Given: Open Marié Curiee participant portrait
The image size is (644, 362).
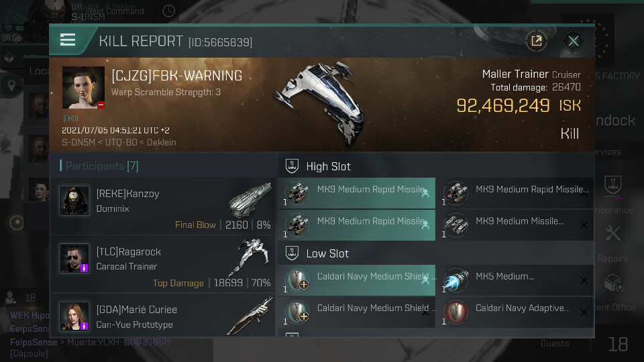Looking at the screenshot, I should (74, 316).
